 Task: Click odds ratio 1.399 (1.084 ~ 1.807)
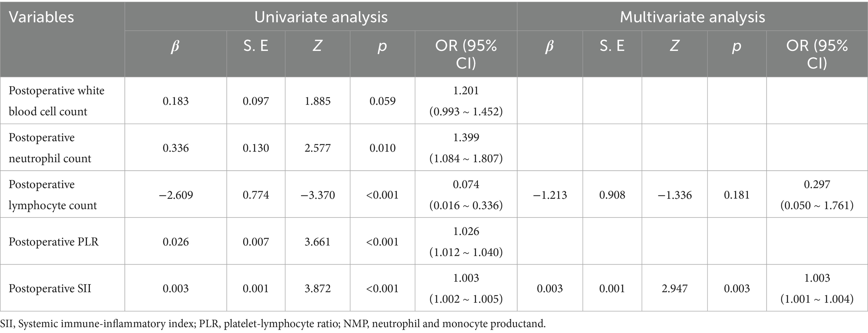(x=466, y=148)
